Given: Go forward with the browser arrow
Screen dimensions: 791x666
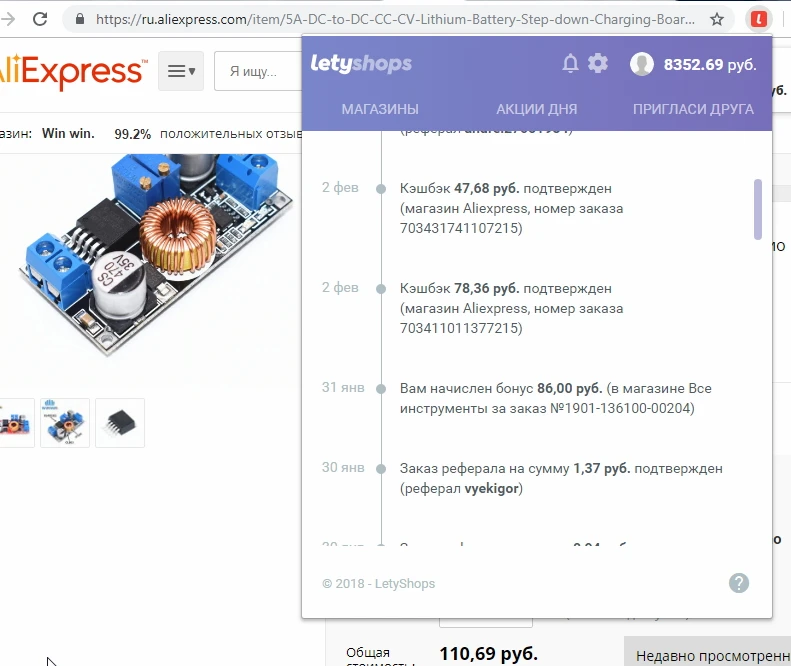Looking at the screenshot, I should click(8, 19).
